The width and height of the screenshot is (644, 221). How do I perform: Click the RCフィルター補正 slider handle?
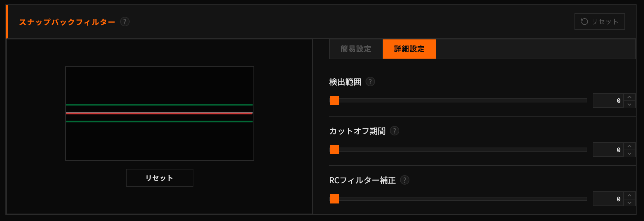(x=334, y=199)
